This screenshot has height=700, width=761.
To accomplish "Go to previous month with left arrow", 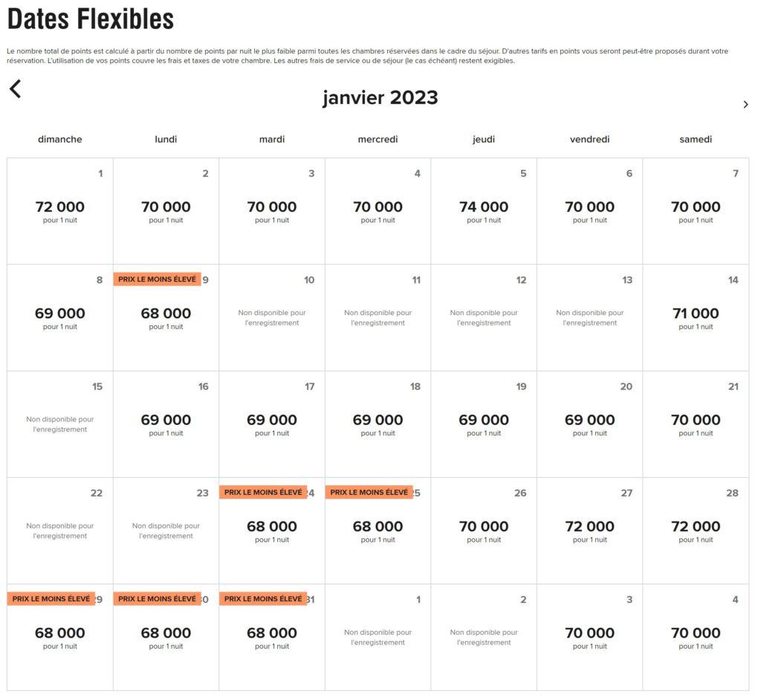I will click(x=16, y=89).
